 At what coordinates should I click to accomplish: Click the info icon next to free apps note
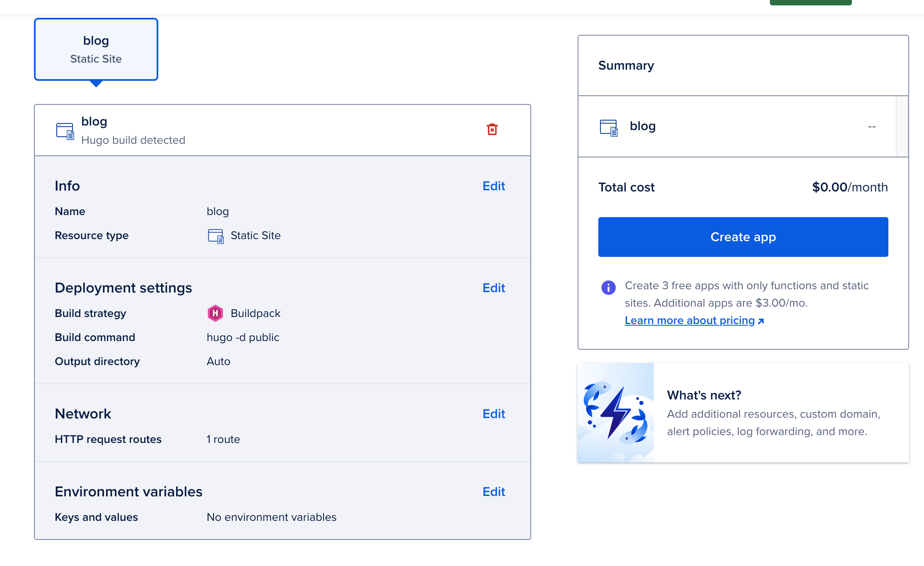[608, 287]
